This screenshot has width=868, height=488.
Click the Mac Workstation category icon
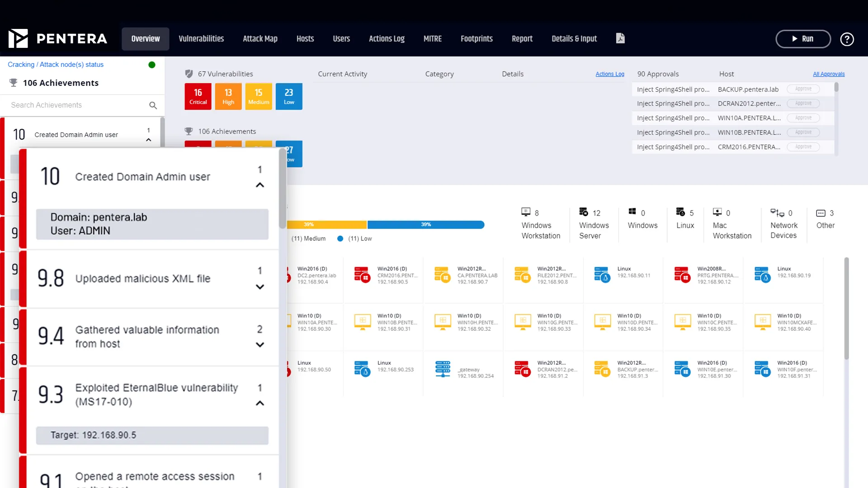coord(717,212)
